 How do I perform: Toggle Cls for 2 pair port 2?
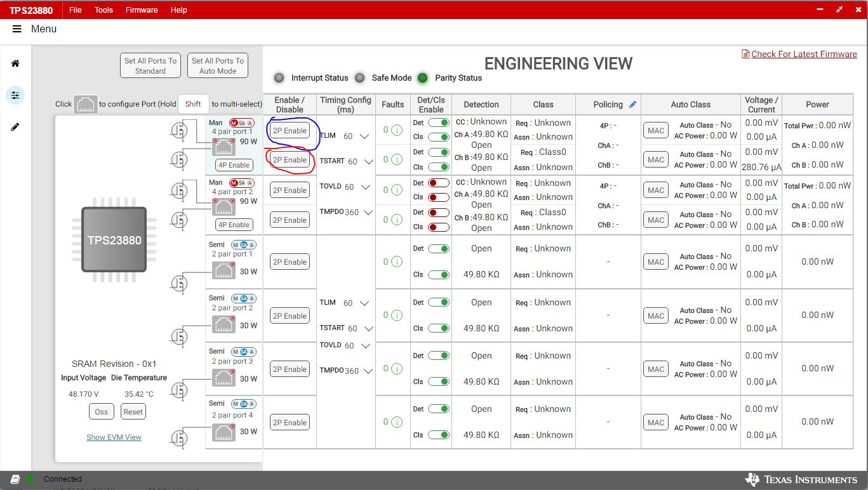point(438,328)
